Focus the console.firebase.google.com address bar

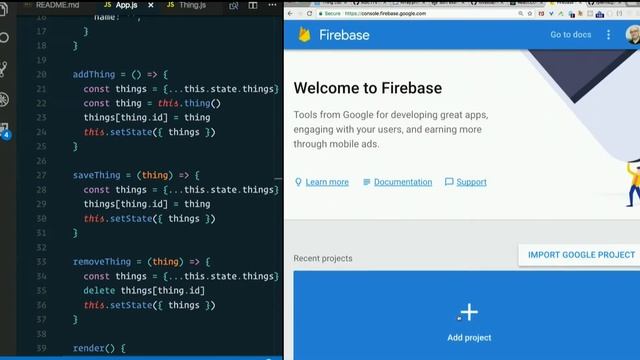tap(385, 13)
